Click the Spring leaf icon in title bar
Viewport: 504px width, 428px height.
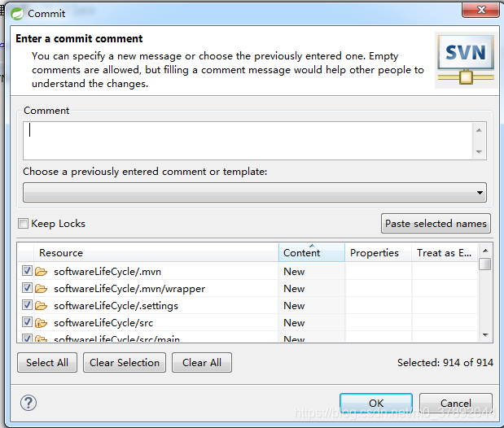pos(17,14)
